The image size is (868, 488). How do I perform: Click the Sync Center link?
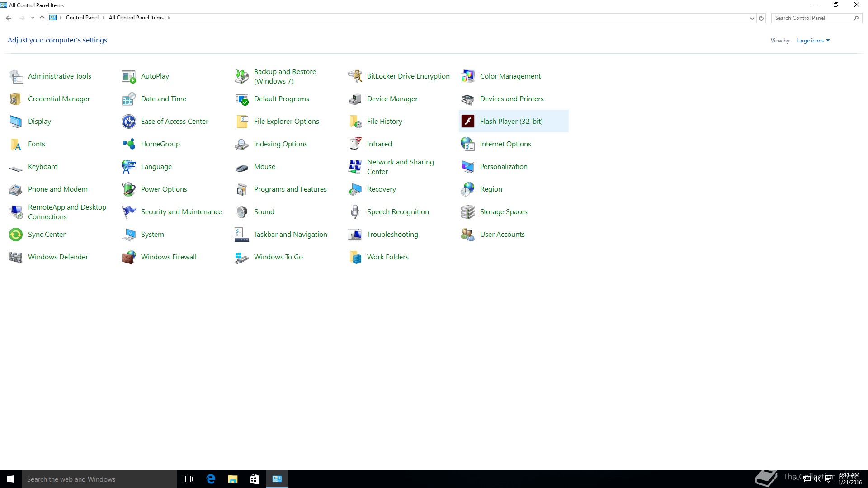point(47,235)
